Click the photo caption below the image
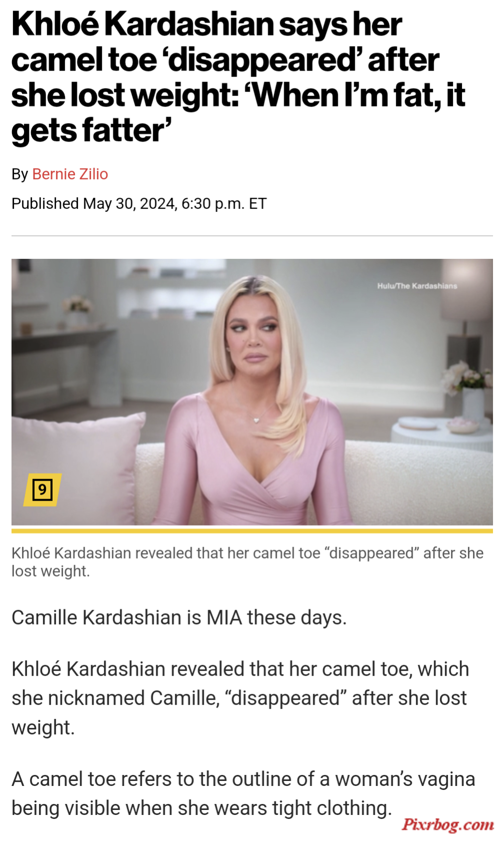 click(247, 562)
